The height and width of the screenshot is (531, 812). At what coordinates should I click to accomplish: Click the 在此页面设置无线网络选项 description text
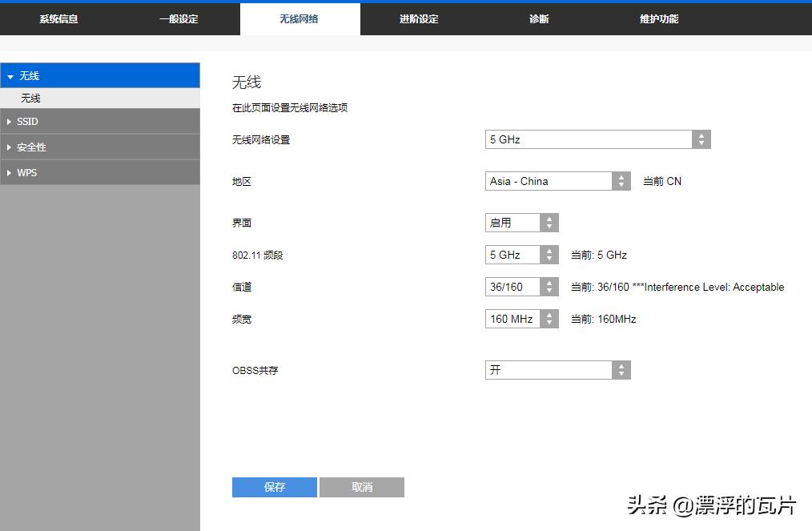point(289,108)
